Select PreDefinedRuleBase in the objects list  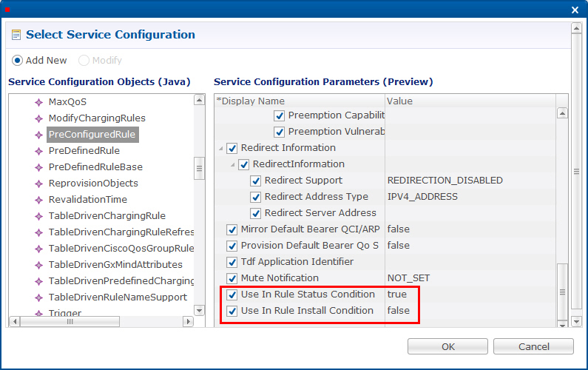tap(95, 167)
